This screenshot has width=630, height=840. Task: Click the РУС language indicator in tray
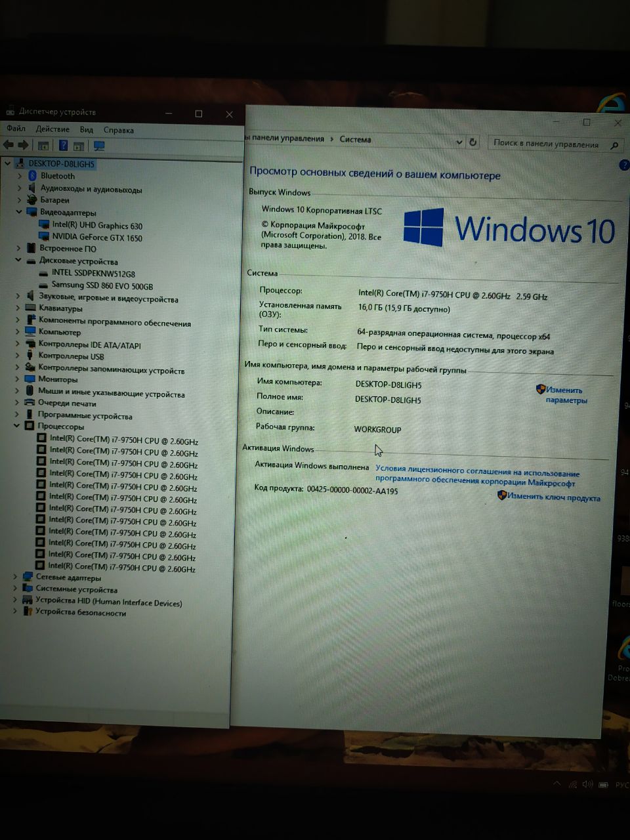pyautogui.click(x=621, y=786)
